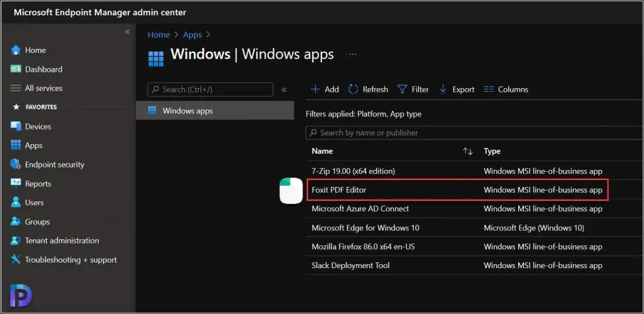Open Dashboard icon in sidebar
The image size is (644, 314).
point(16,69)
